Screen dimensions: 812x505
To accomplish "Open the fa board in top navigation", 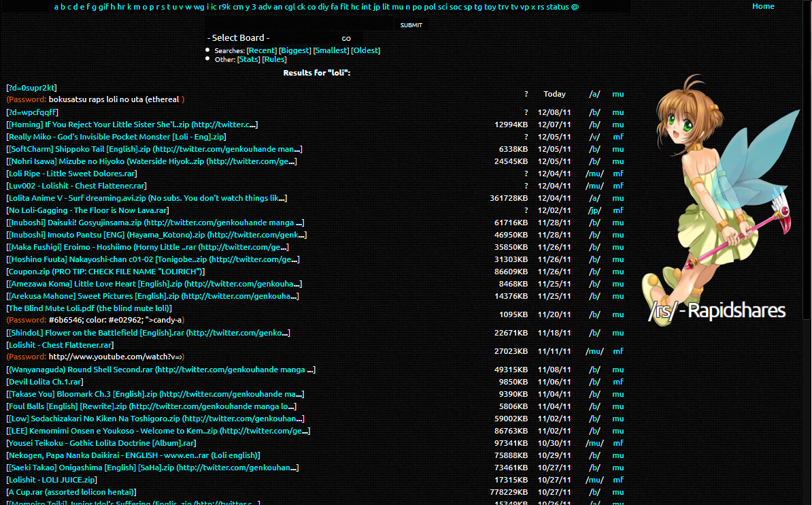I will (335, 7).
